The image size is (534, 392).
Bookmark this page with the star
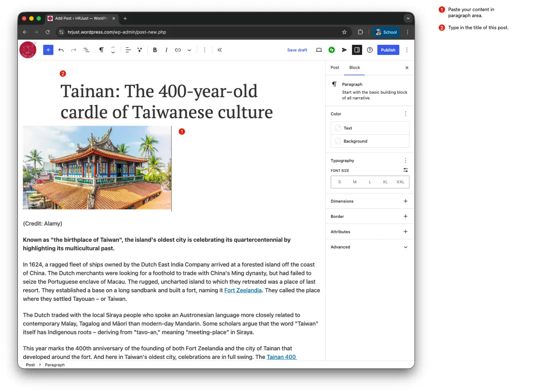(344, 32)
